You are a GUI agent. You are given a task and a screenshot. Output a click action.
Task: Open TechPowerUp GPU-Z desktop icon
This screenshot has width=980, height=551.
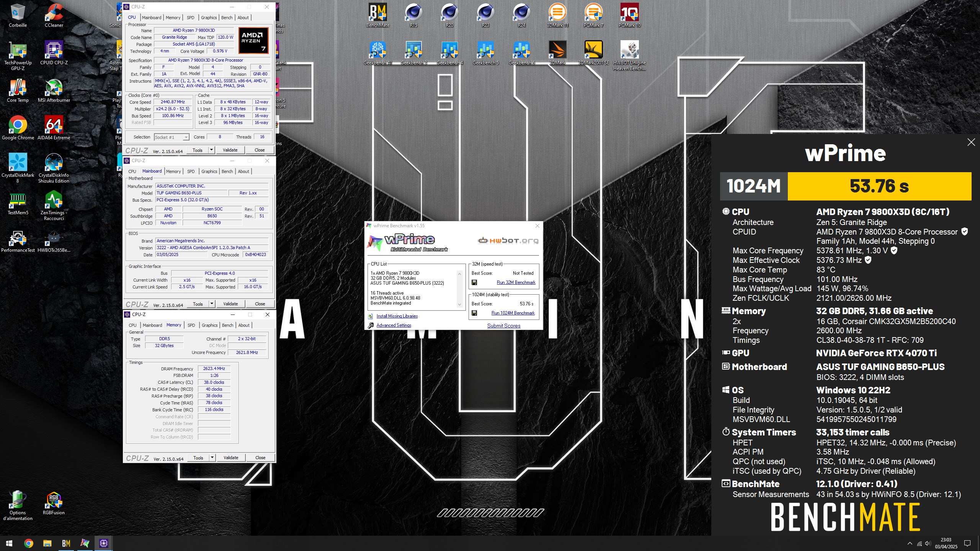point(18,56)
